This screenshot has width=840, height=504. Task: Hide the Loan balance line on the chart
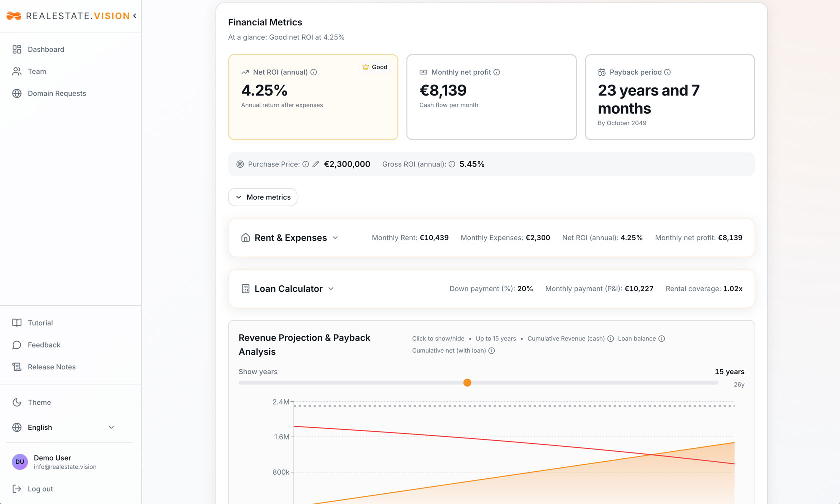tap(637, 338)
